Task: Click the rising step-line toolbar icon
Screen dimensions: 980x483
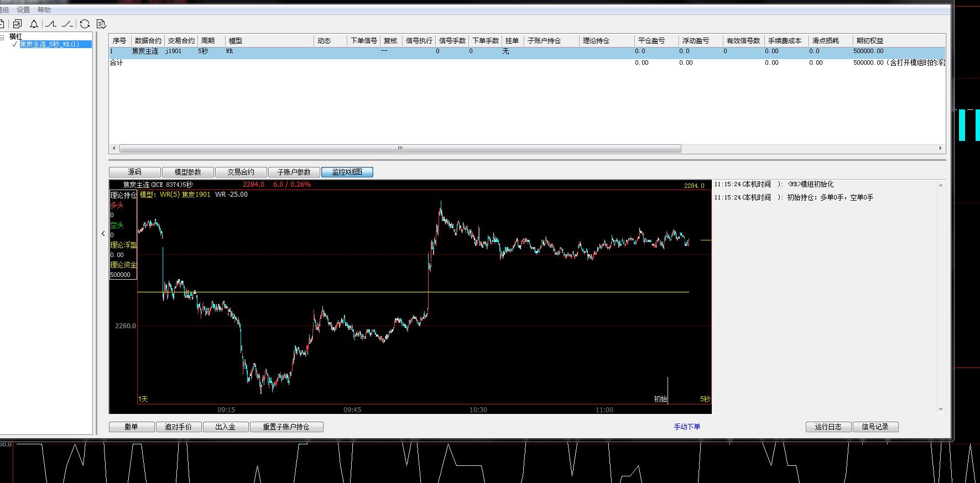Action: coord(51,24)
